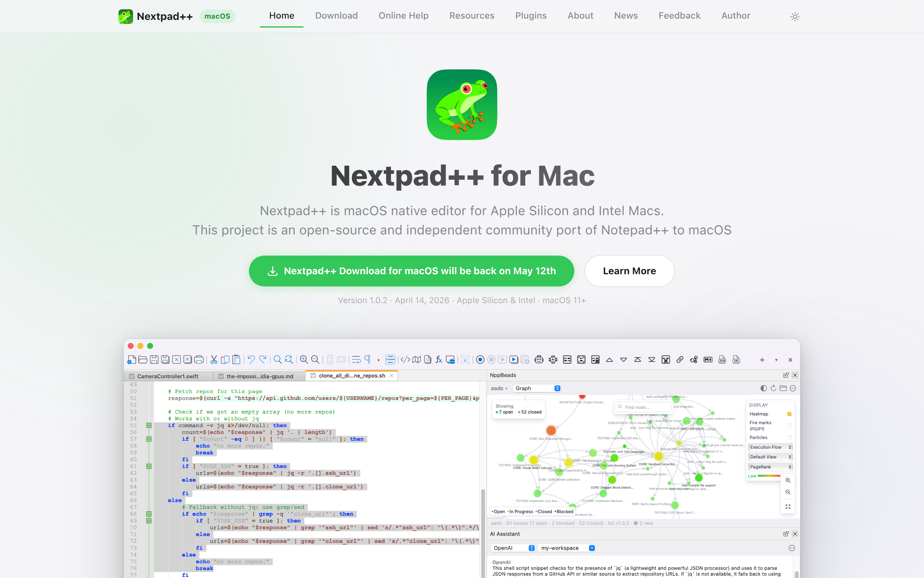Open the Online Help nav item
The height and width of the screenshot is (578, 924).
pyautogui.click(x=404, y=16)
